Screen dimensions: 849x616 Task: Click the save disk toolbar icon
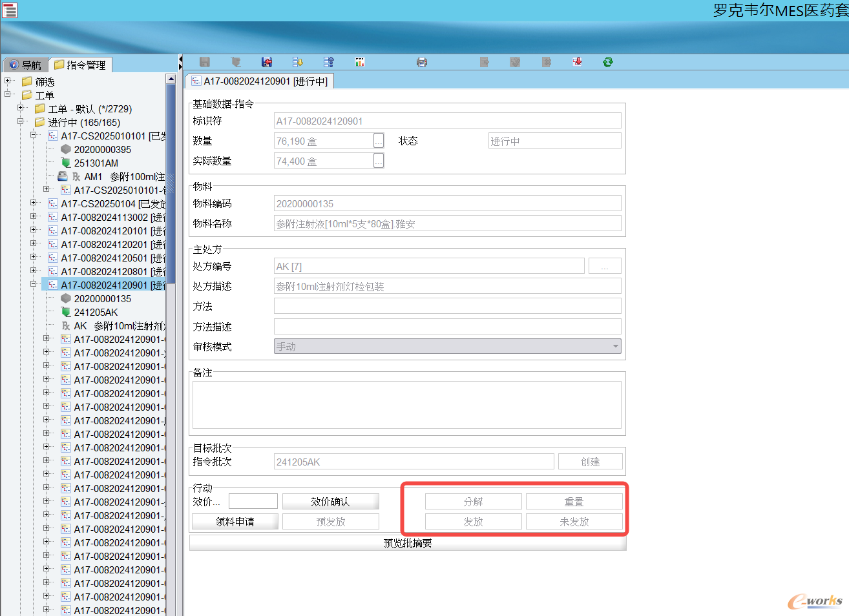[205, 62]
